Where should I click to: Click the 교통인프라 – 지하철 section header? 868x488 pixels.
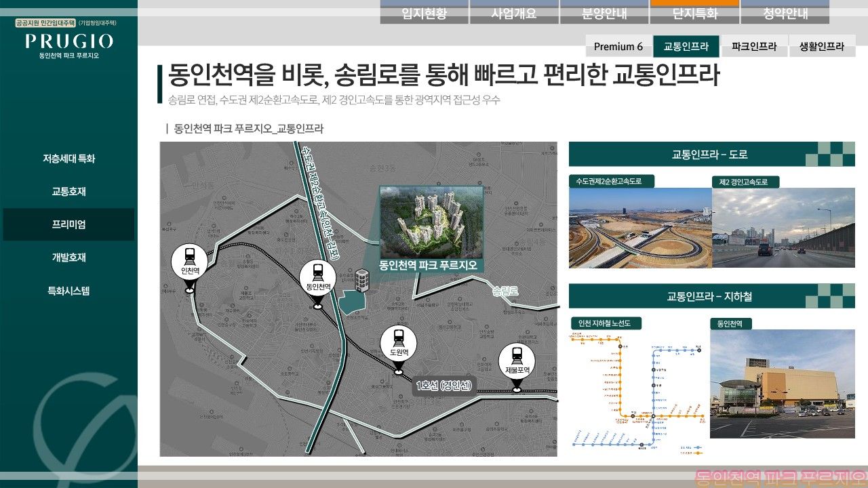click(x=712, y=296)
